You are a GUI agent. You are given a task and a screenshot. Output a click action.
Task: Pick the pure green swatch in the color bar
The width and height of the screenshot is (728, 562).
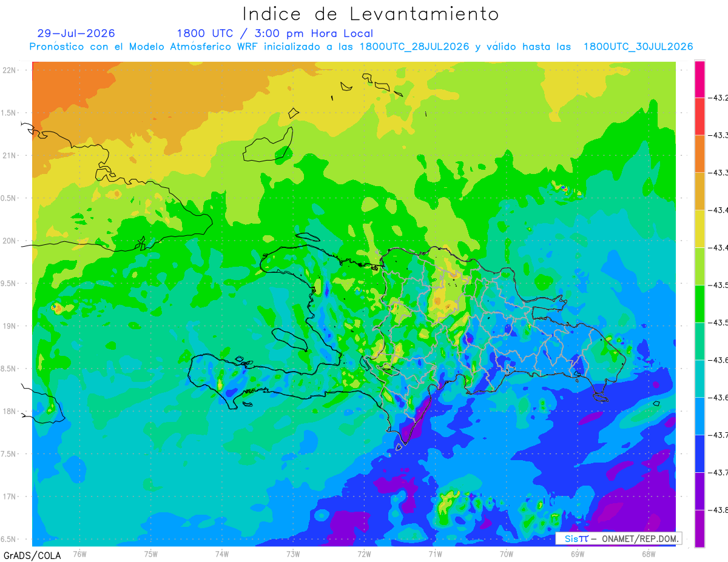click(x=699, y=304)
